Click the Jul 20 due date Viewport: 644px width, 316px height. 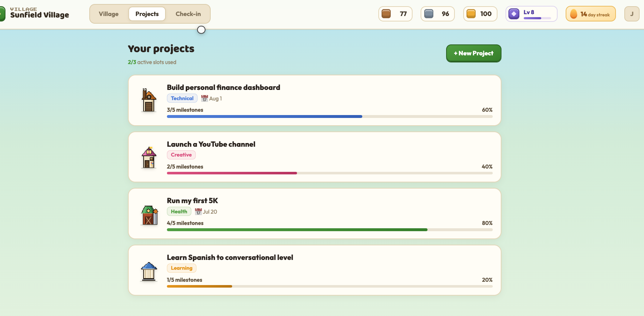point(210,212)
